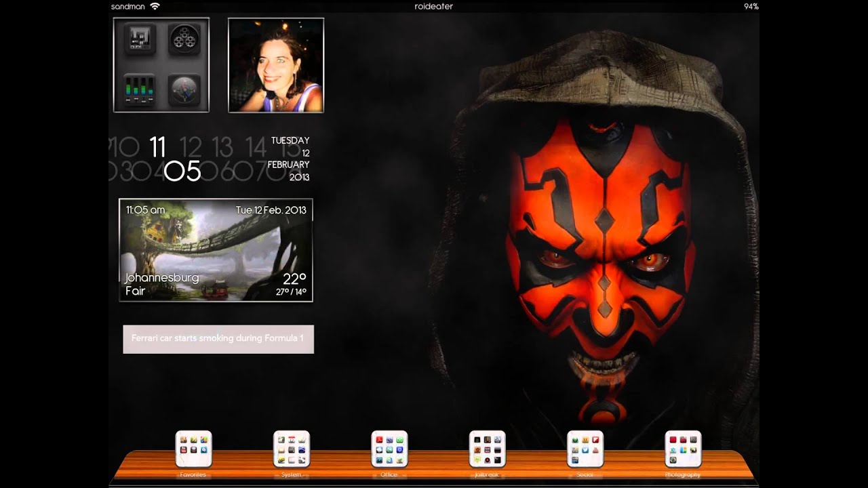Screen dimensions: 868x488
Task: Tap the 'roideater' status bar title
Action: [x=434, y=6]
